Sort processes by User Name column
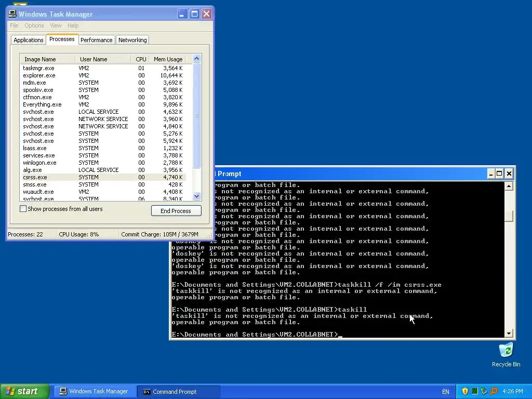Viewport: 532px width, 399px height. pos(103,59)
